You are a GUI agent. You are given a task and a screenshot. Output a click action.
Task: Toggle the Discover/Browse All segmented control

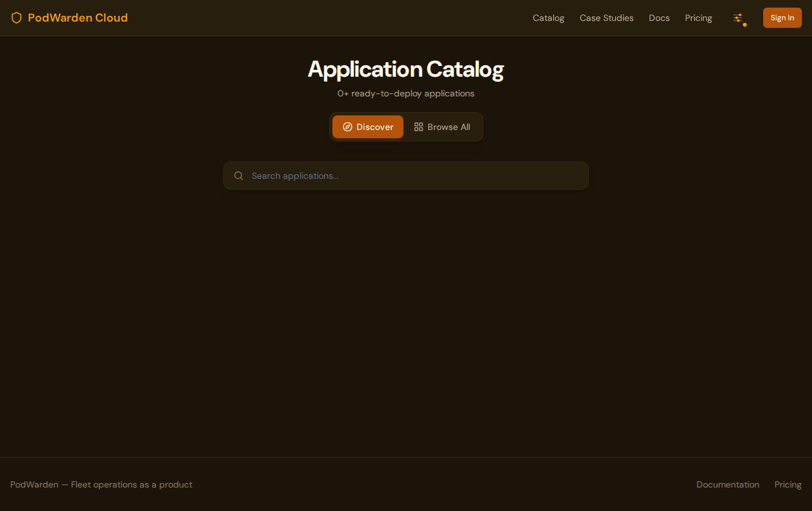coord(406,127)
